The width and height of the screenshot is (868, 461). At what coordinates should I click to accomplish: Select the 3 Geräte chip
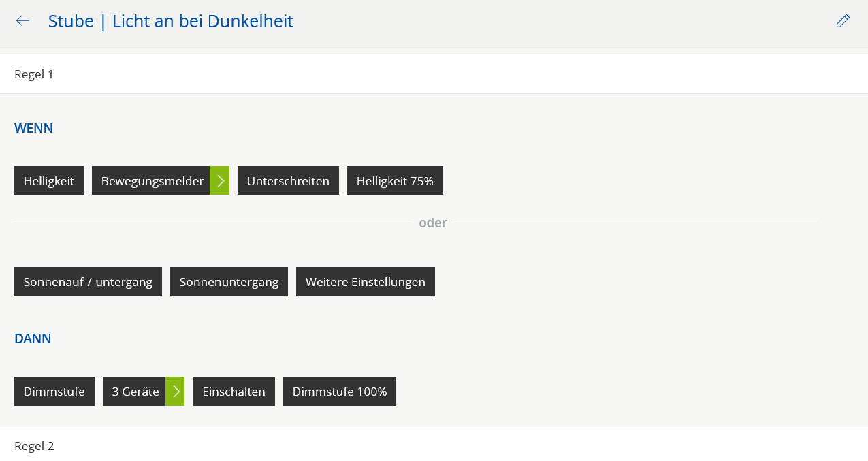pyautogui.click(x=135, y=392)
